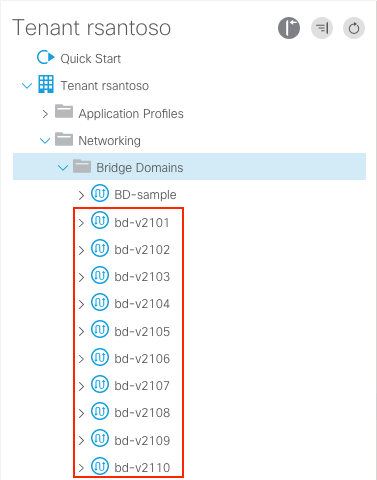Collapse the Networking folder chevron
Image resolution: width=377 pixels, height=480 pixels.
pyautogui.click(x=45, y=141)
